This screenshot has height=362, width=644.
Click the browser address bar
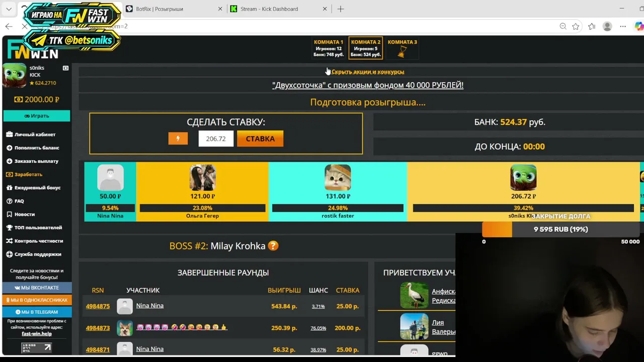(x=302, y=26)
